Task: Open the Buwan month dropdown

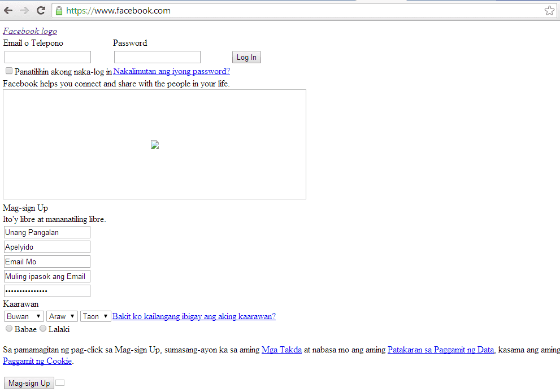Action: 24,316
